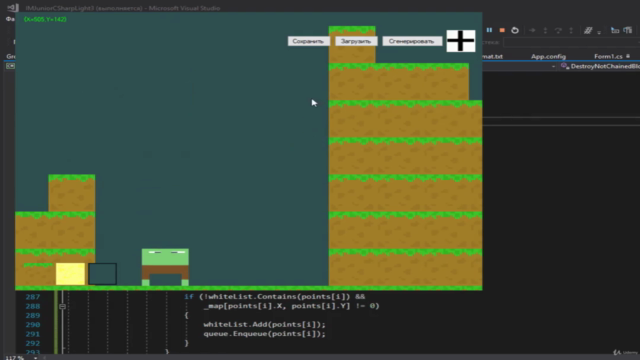Click the X/Y coordinate label in the game
The height and width of the screenshot is (360, 640).
coord(45,19)
